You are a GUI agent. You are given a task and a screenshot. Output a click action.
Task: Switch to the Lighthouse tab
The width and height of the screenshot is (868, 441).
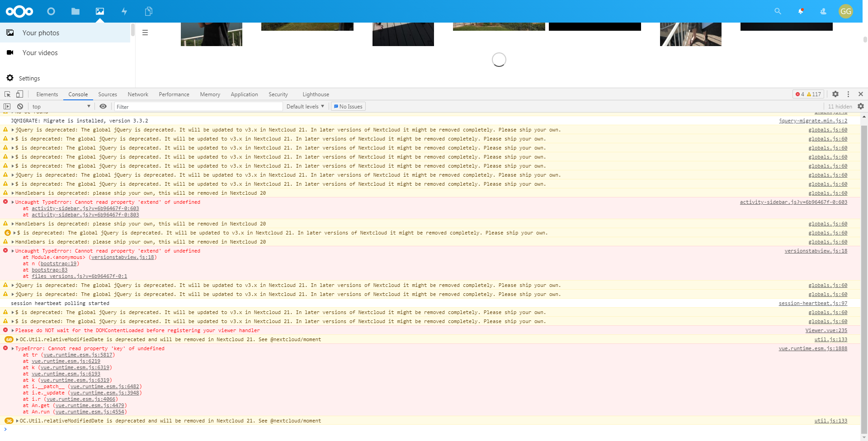[x=316, y=94]
